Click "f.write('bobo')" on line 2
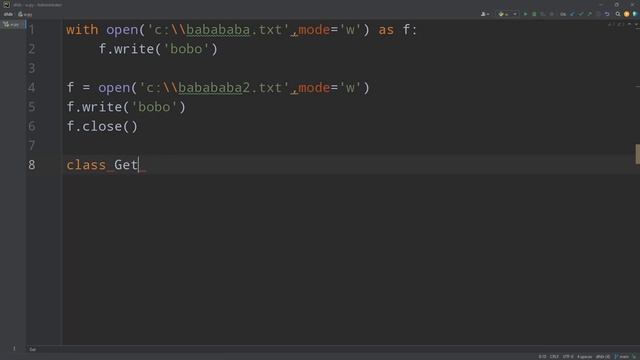Image resolution: width=640 pixels, height=360 pixels. tap(158, 49)
